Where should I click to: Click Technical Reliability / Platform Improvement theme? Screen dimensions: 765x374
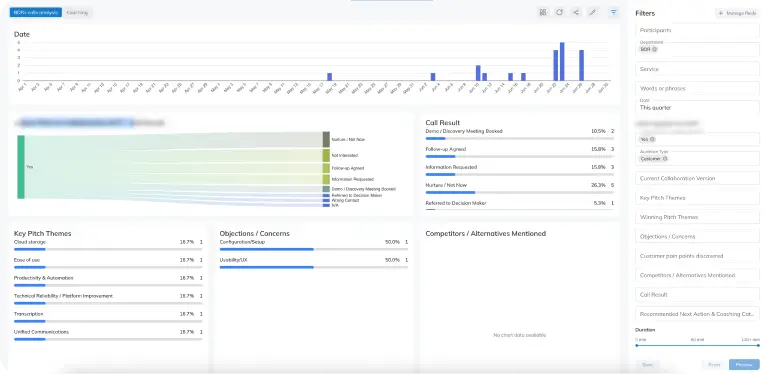pos(108,299)
